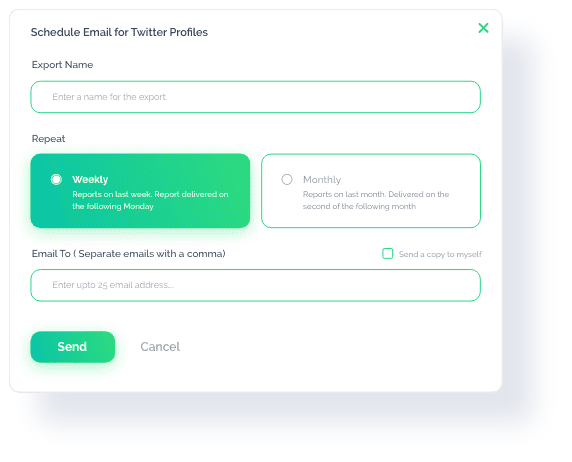
Task: Select the Monthly radio button
Action: point(287,179)
